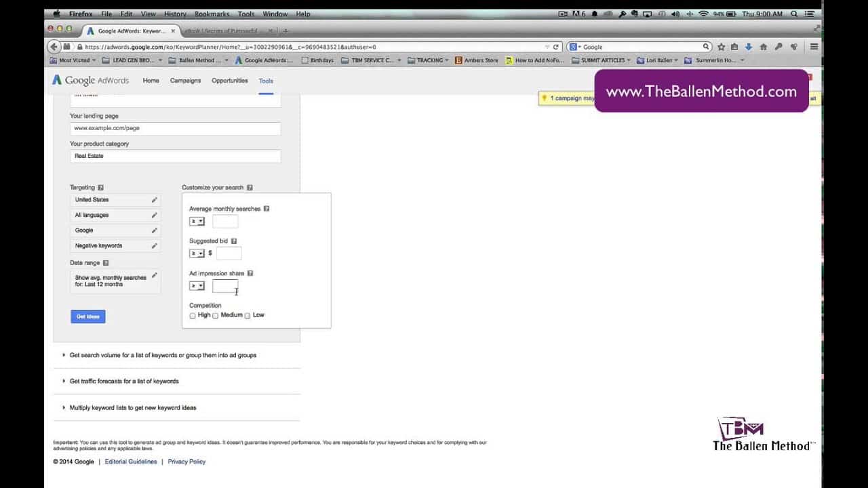This screenshot has width=868, height=488.
Task: Open Firefox Bookmarks menu
Action: (x=212, y=14)
